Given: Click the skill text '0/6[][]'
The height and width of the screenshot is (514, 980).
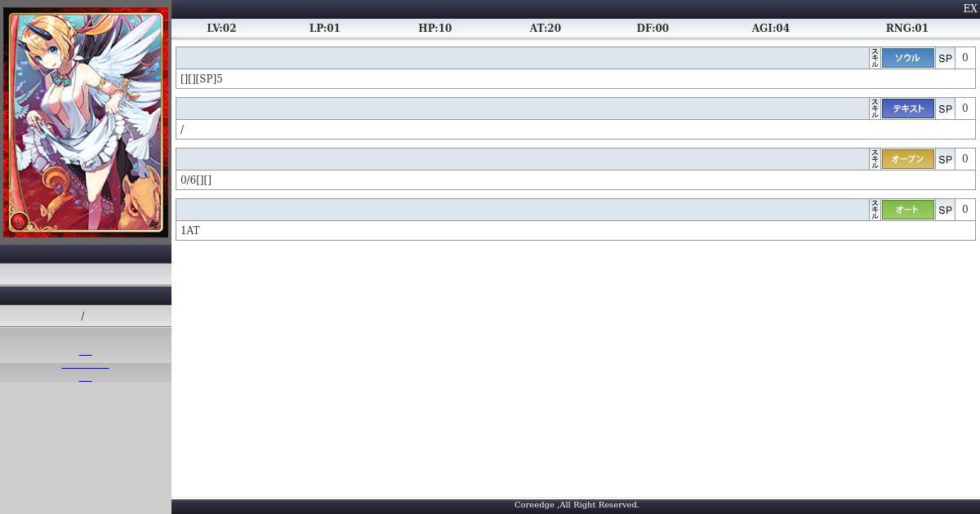Looking at the screenshot, I should pyautogui.click(x=196, y=180).
